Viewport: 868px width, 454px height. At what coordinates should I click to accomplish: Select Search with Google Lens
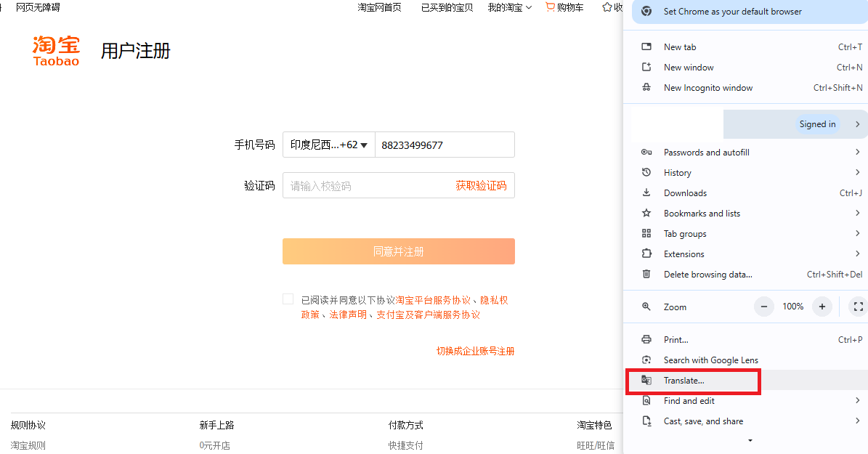(x=710, y=360)
